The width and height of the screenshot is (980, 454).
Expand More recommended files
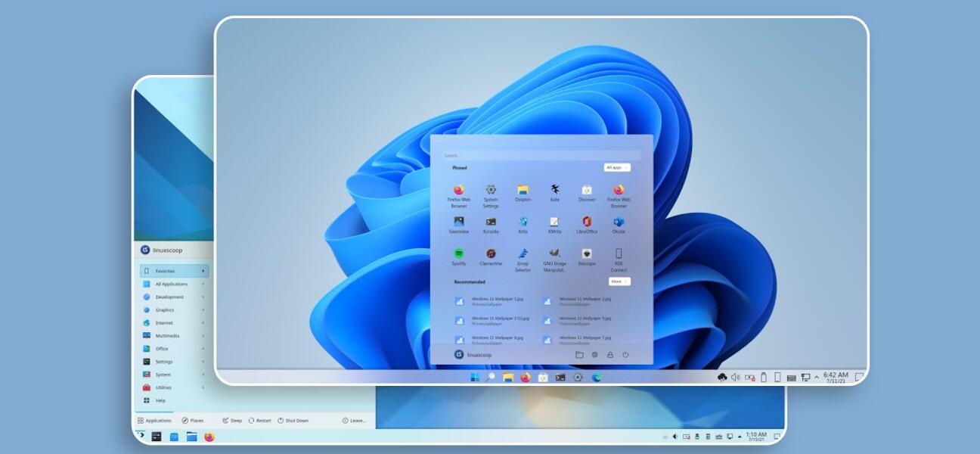618,281
